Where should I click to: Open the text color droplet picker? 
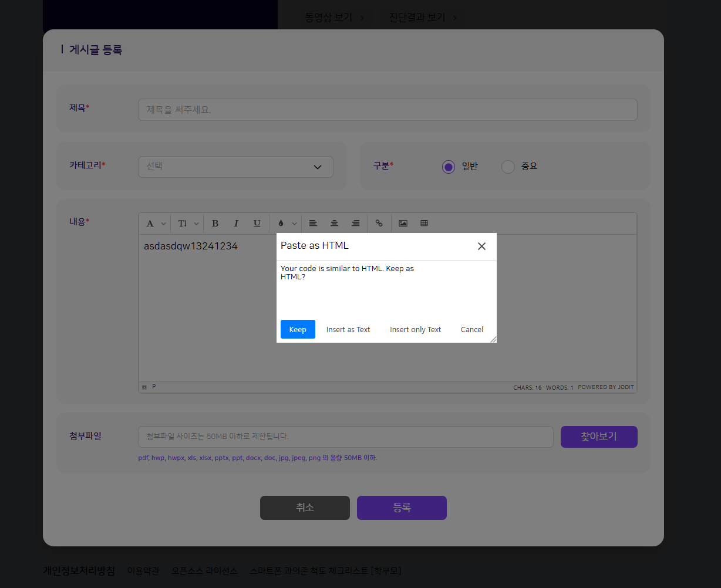[281, 224]
